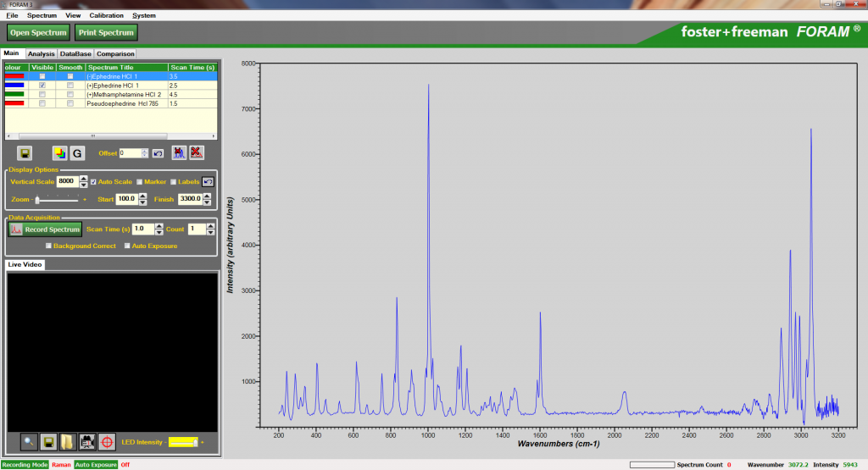
Task: Open the Calibration menu
Action: click(106, 15)
